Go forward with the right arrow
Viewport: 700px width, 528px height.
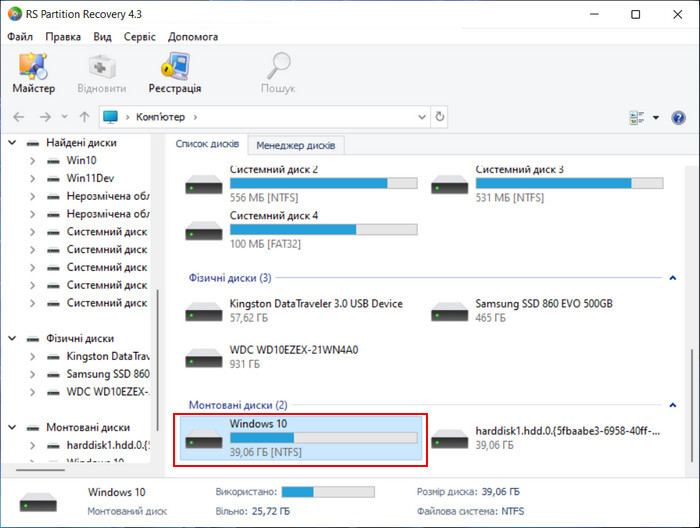45,117
